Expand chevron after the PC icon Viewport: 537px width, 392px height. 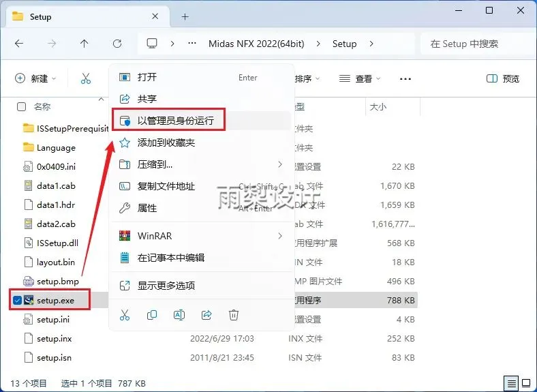172,44
